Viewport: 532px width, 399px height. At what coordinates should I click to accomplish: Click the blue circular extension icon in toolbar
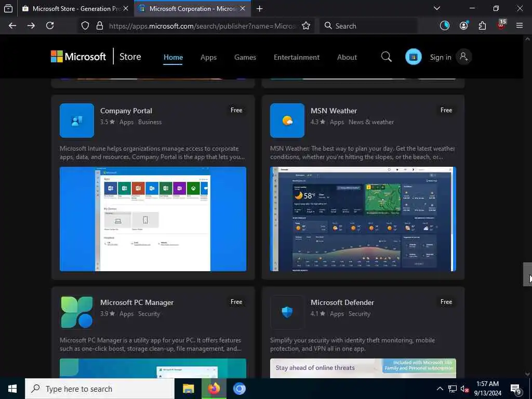click(x=445, y=25)
